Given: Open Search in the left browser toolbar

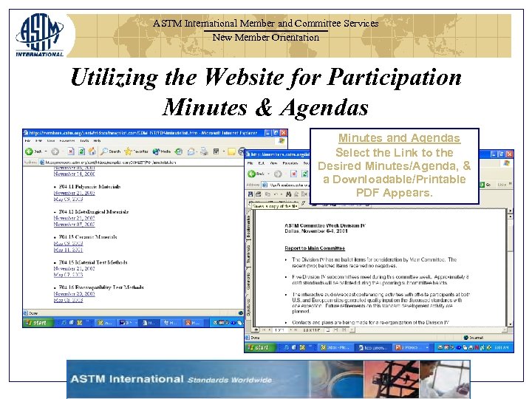Looking at the screenshot, I should [111, 151].
